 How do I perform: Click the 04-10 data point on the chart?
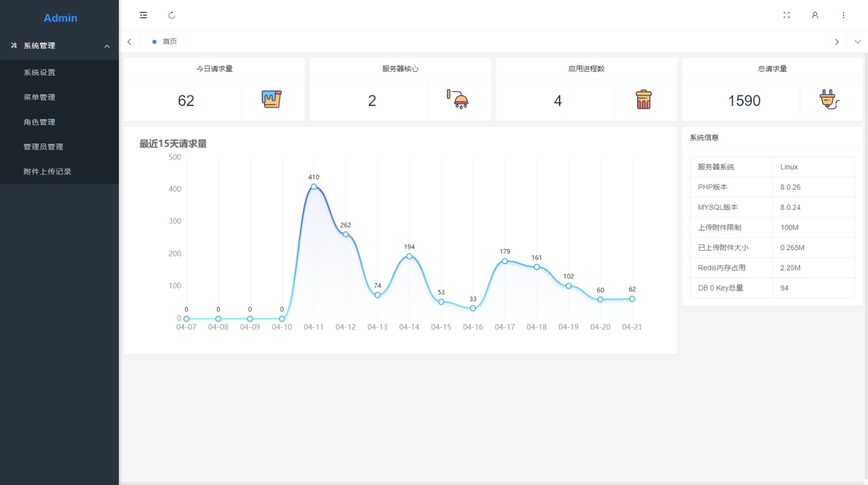click(282, 318)
